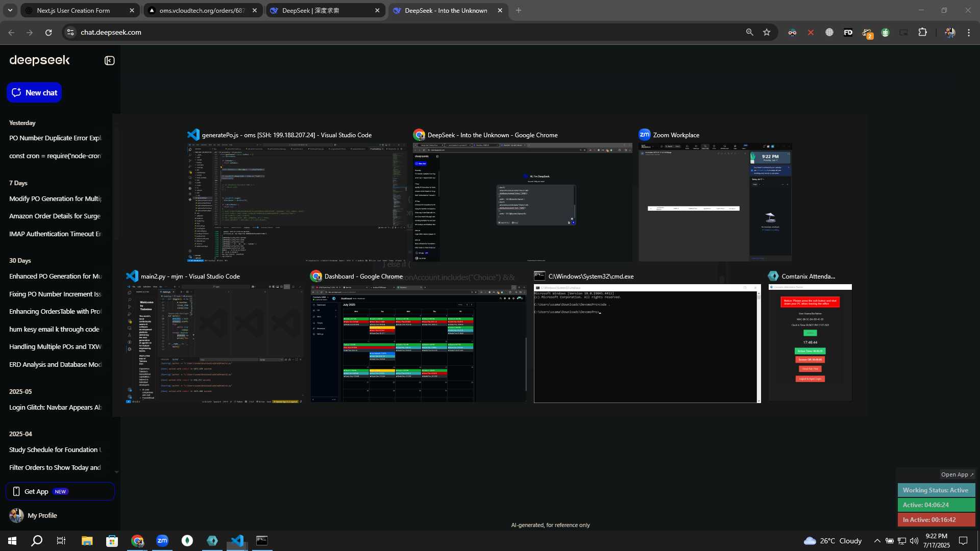Collapse the DeepSeek sidebar panel icon
Screen dimensions: 980x551
[x=109, y=61]
